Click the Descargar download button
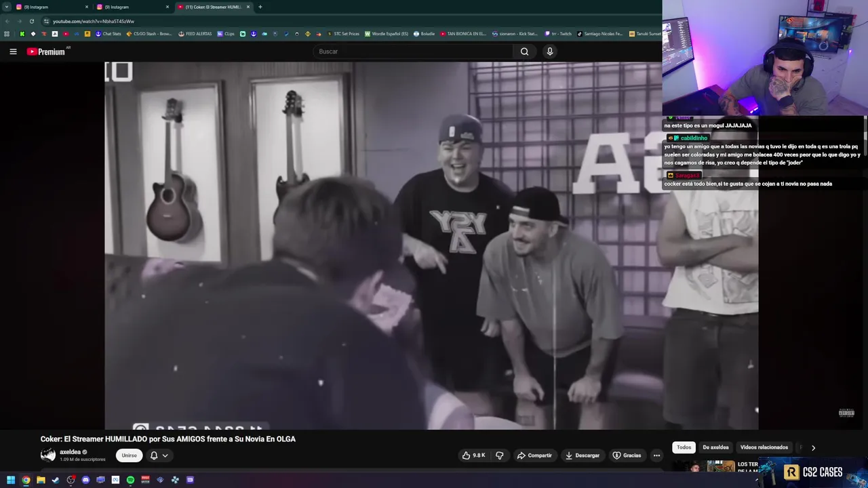The height and width of the screenshot is (488, 868). point(583,455)
